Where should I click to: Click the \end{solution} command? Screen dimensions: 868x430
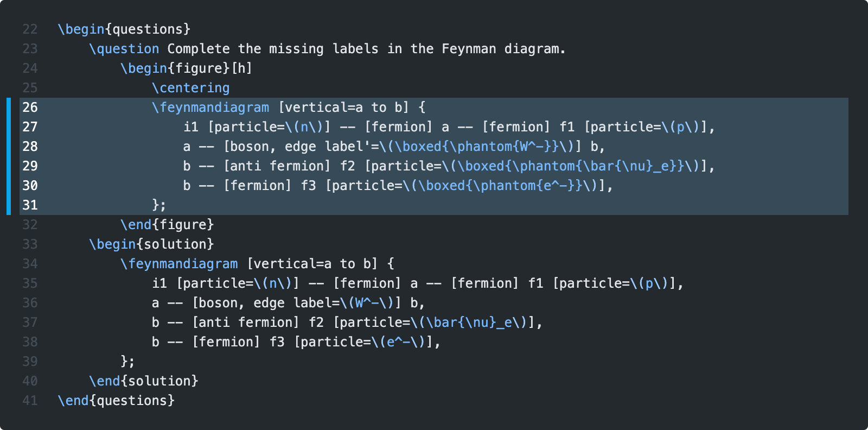(144, 381)
